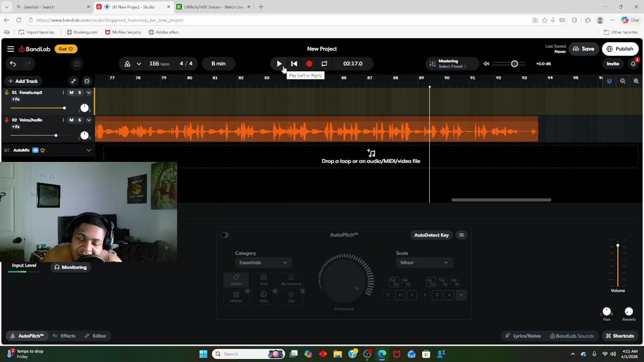
Task: Click the timeline horizontal scrollbar
Action: [501, 200]
